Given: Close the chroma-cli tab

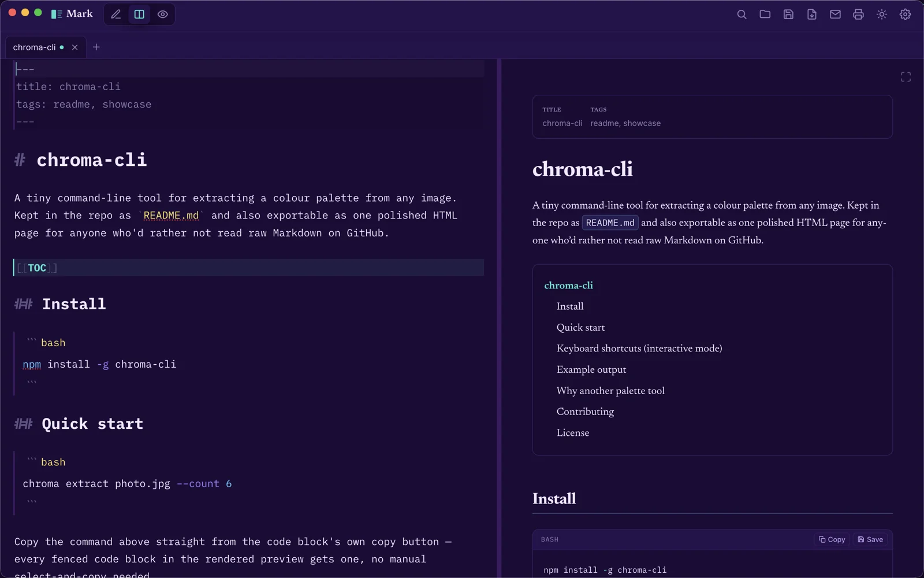Looking at the screenshot, I should [x=75, y=47].
